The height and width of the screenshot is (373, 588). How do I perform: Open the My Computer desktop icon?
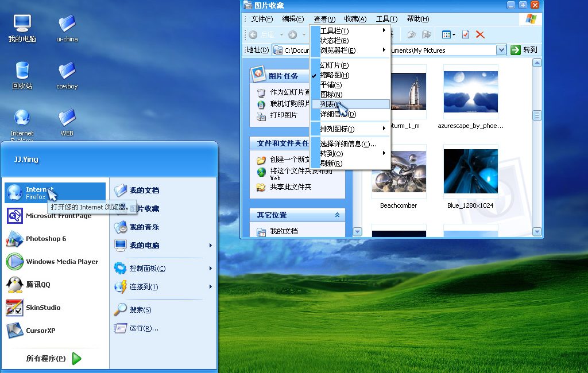(22, 28)
